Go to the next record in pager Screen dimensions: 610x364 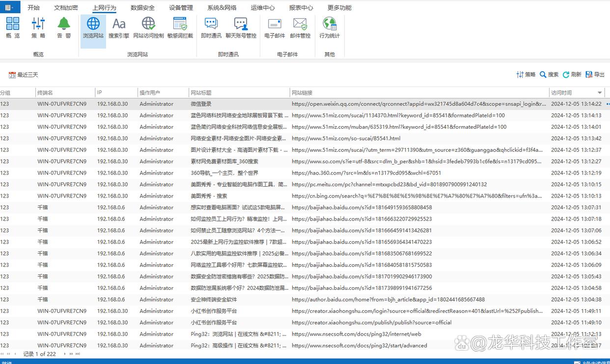coord(64,354)
